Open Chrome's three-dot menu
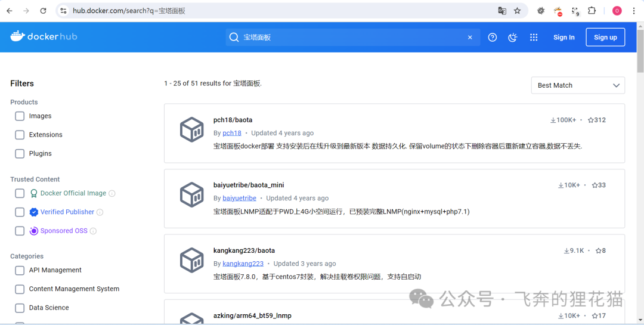The height and width of the screenshot is (325, 644). pyautogui.click(x=634, y=11)
